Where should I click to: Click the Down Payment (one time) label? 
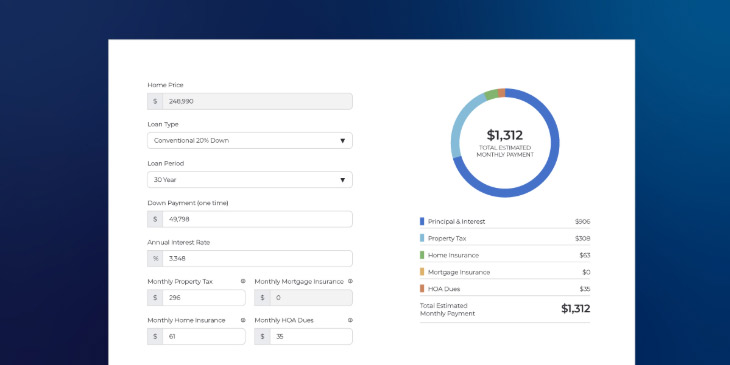coord(188,203)
